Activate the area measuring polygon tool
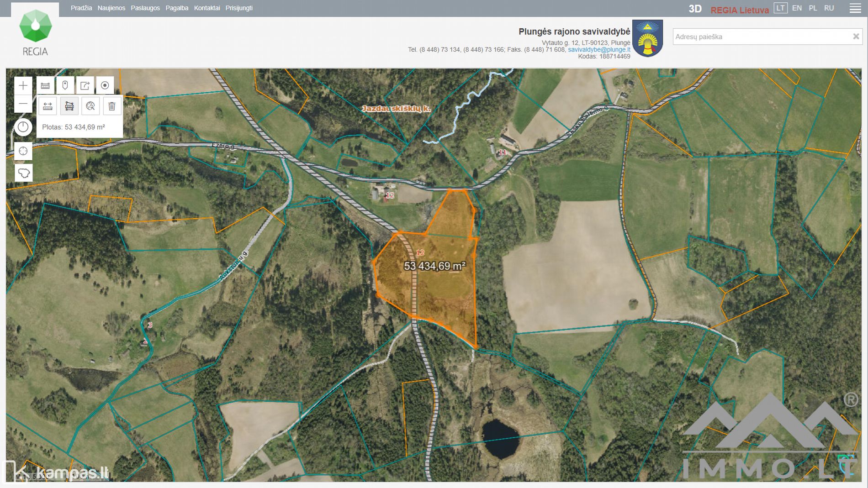The width and height of the screenshot is (868, 488). [x=69, y=106]
